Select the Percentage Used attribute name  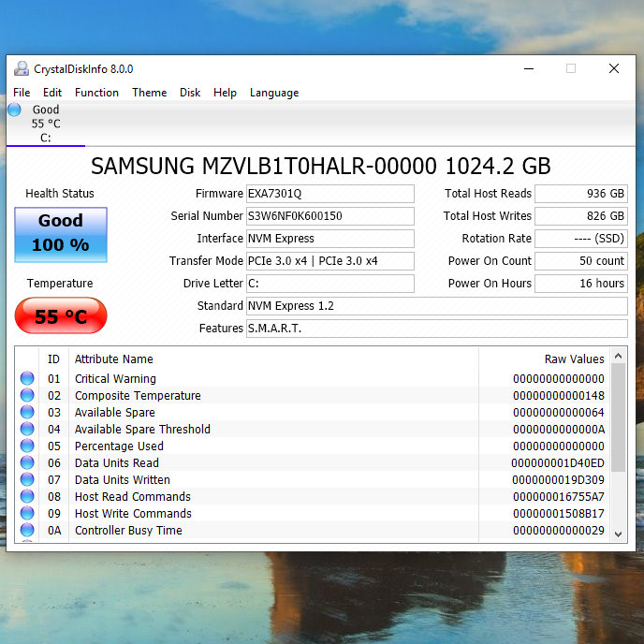click(119, 446)
